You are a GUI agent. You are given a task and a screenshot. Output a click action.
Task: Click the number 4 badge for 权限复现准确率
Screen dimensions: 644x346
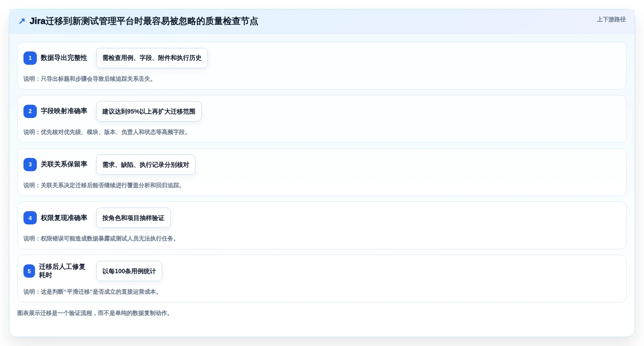coord(30,218)
